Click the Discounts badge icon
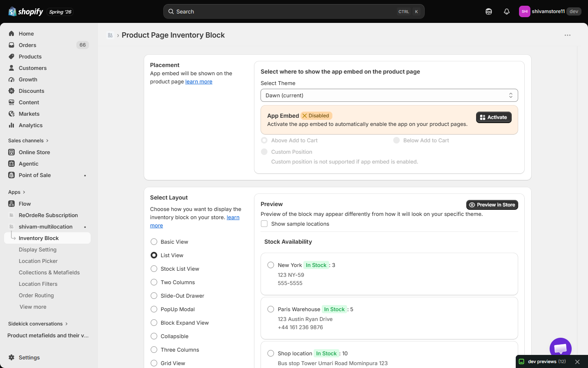The width and height of the screenshot is (588, 368). 11,91
